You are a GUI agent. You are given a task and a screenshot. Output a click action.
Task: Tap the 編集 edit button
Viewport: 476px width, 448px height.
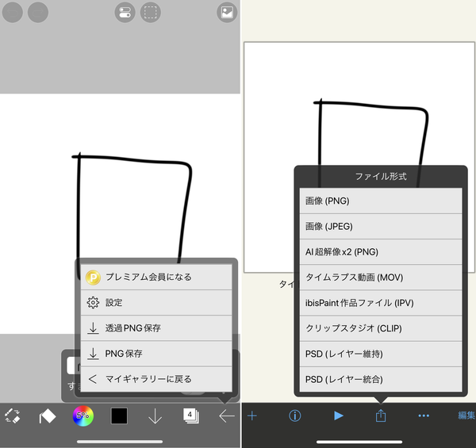466,415
